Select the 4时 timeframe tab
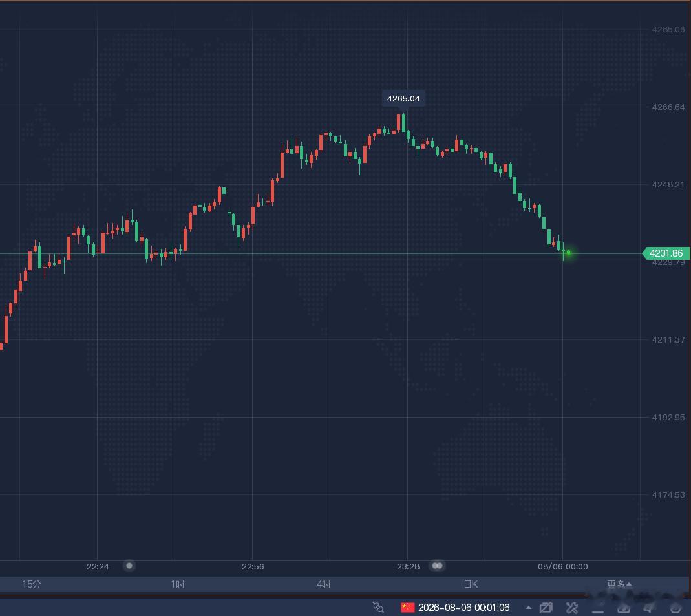The height and width of the screenshot is (616, 691). [324, 584]
